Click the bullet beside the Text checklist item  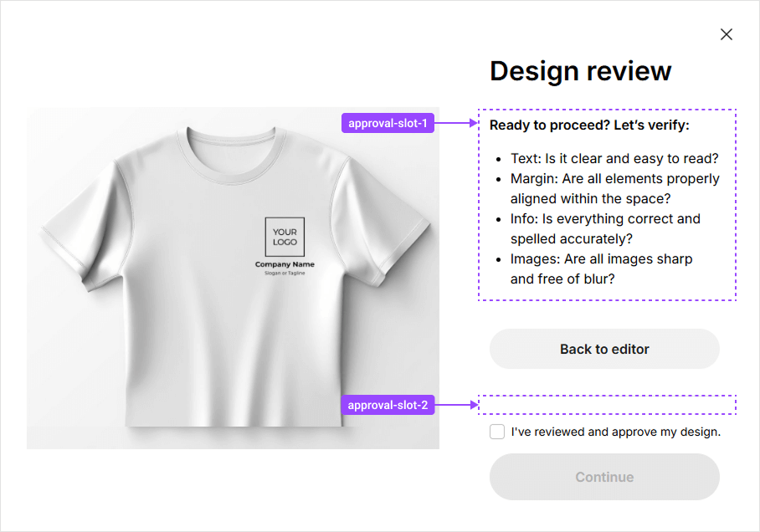click(x=499, y=159)
